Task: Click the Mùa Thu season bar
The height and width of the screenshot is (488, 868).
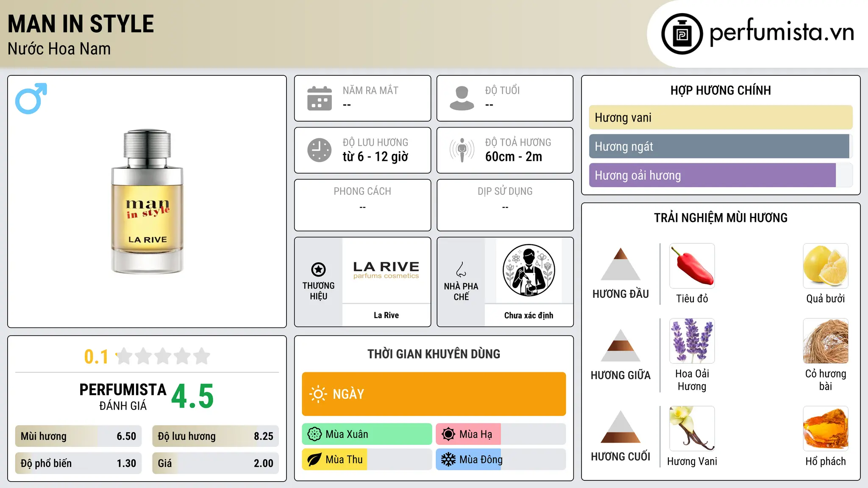Action: pyautogui.click(x=367, y=460)
